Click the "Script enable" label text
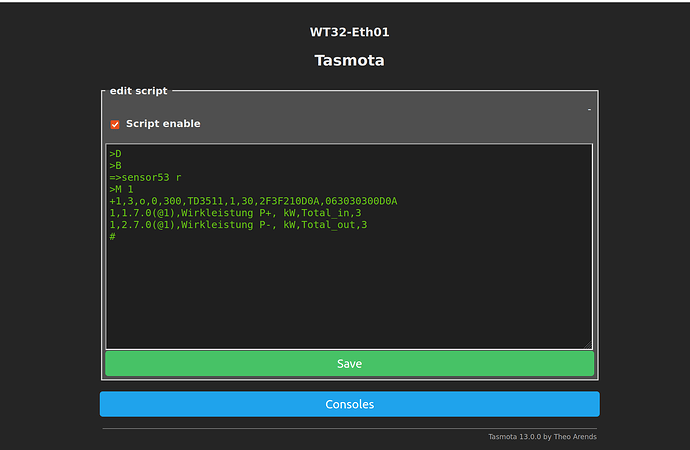The height and width of the screenshot is (450, 690). coord(163,124)
